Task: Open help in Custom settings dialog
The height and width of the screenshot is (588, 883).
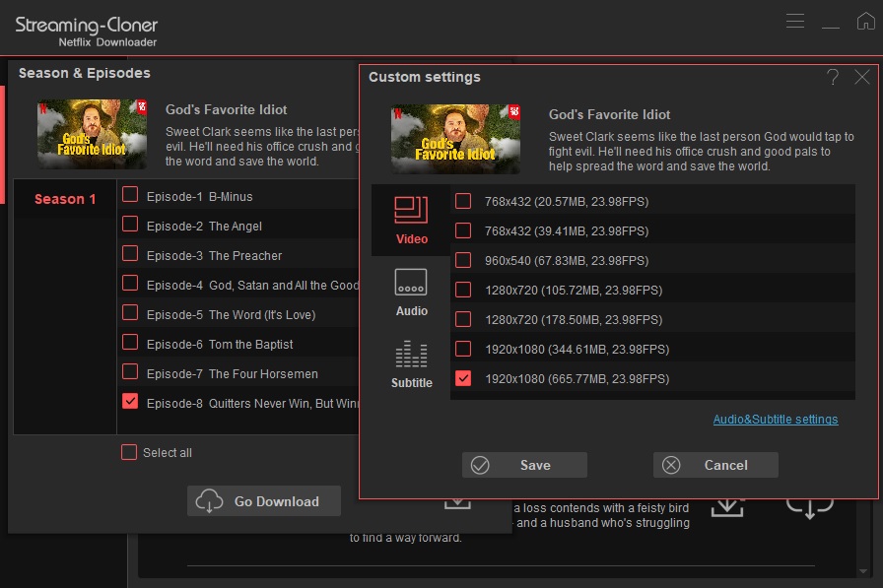Action: point(833,77)
